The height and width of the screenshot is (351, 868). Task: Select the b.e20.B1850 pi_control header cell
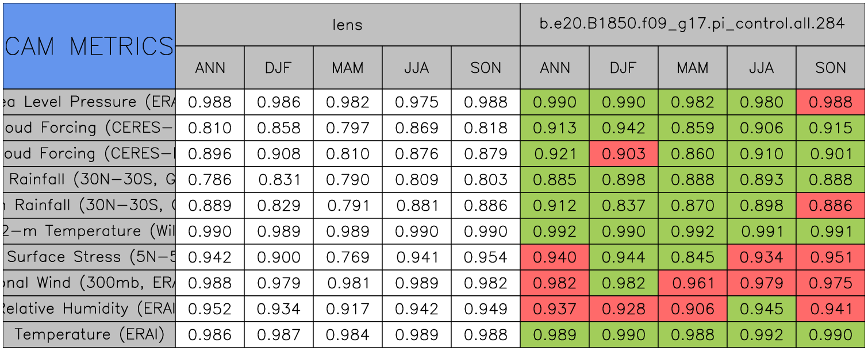(692, 24)
